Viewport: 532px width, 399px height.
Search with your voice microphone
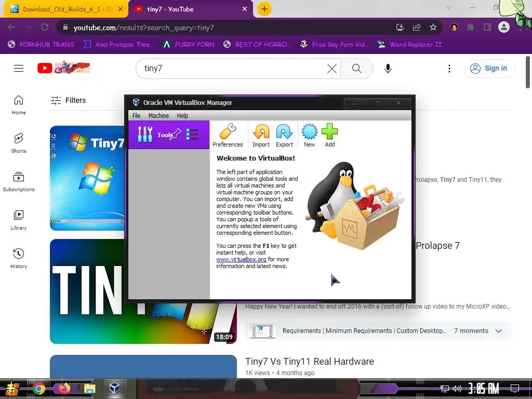click(x=388, y=69)
